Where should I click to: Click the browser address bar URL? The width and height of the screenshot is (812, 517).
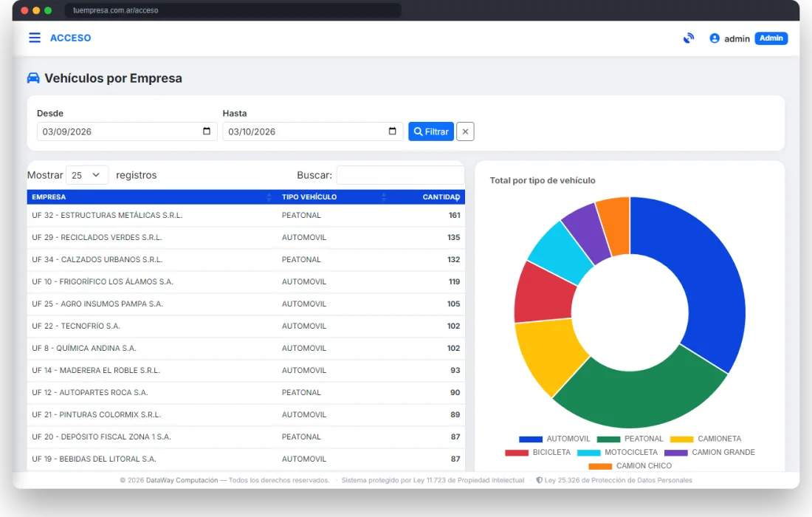pos(233,10)
